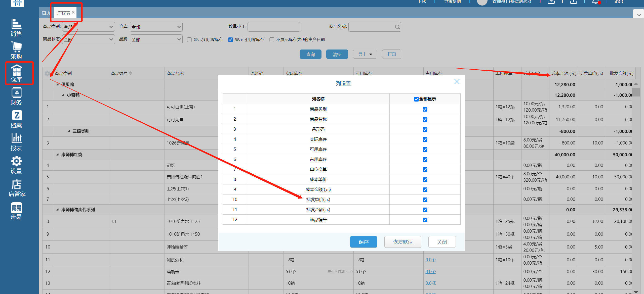Close the 库存表 tab
This screenshot has height=294, width=644.
click(x=73, y=12)
